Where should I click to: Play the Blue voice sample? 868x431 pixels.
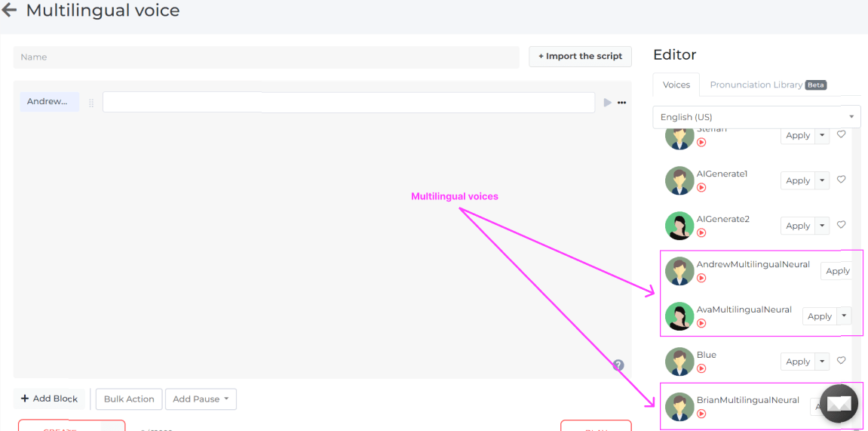[x=701, y=368]
